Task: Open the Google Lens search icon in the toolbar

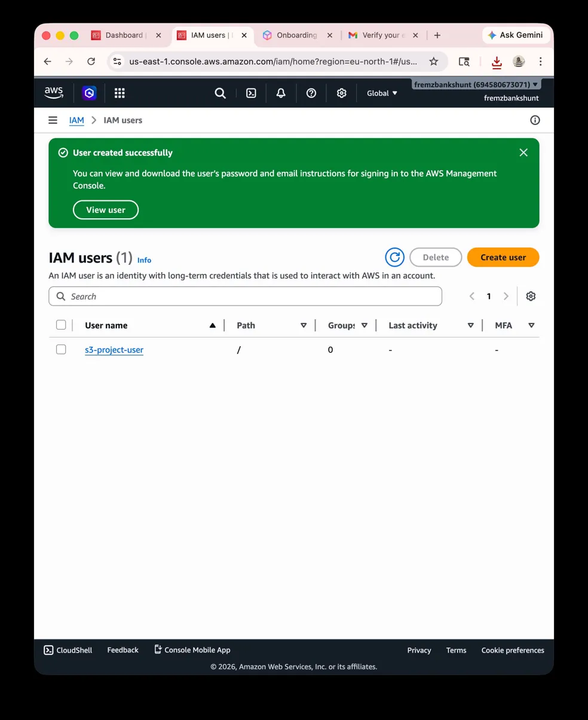Action: (464, 61)
